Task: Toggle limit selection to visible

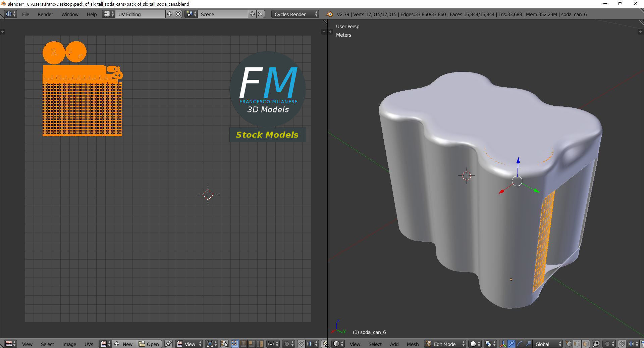Action: pos(596,344)
